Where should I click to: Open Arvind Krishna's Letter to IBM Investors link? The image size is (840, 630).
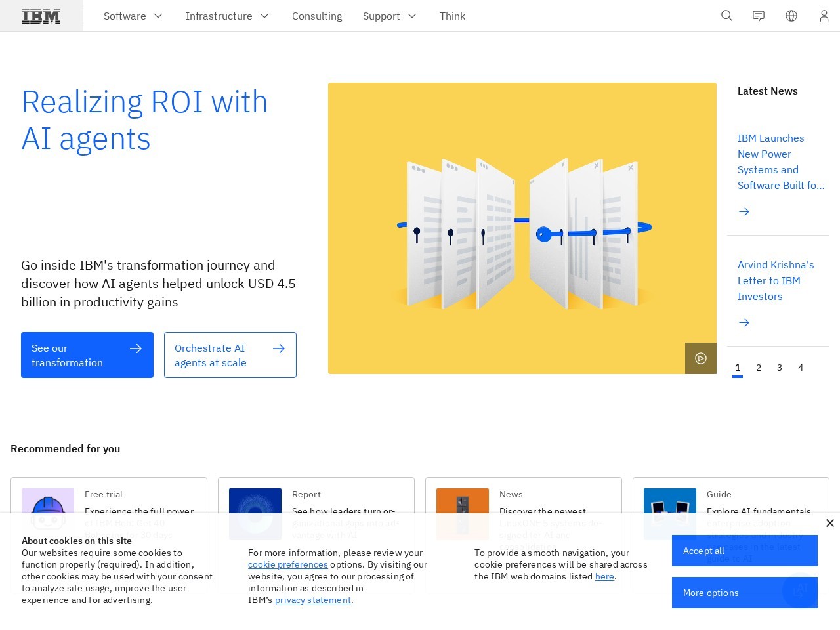[x=776, y=280]
